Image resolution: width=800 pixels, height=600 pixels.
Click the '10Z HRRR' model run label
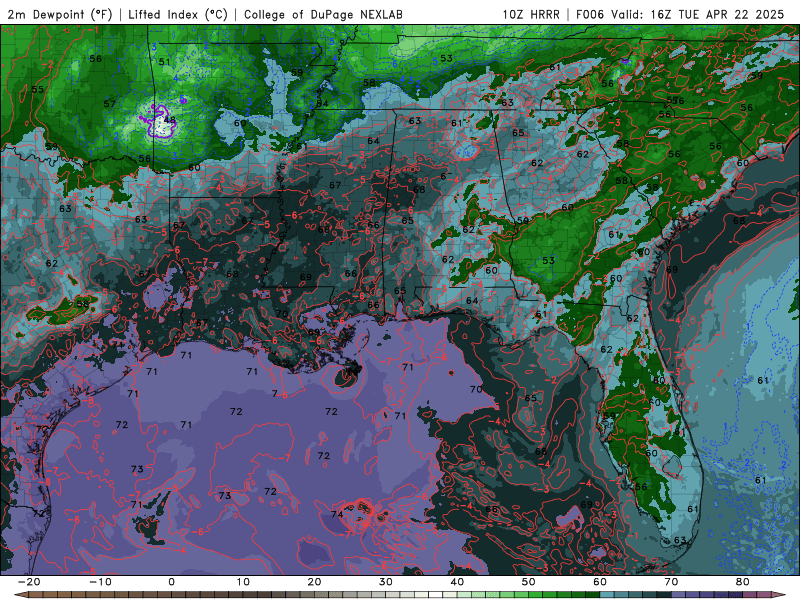point(531,14)
